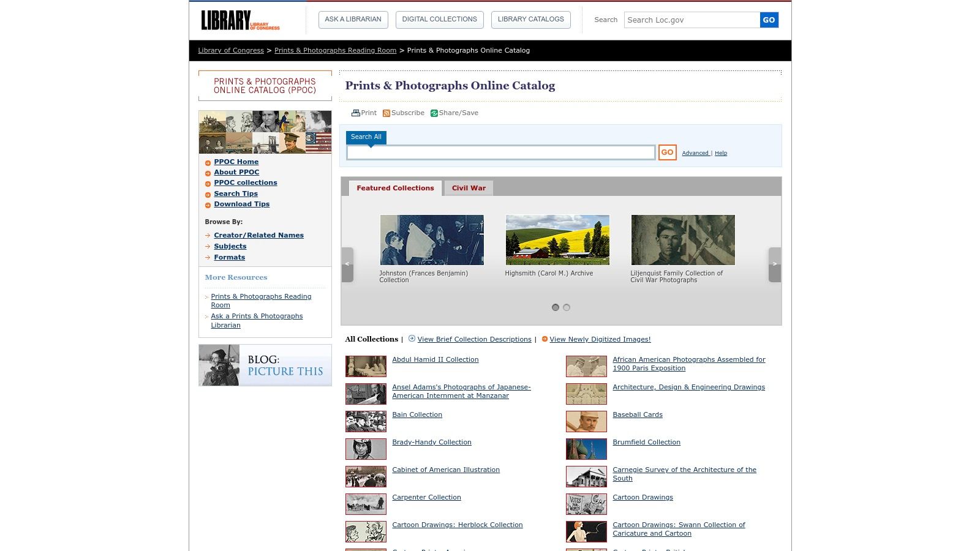Select the Featured Collections tab
Image resolution: width=980 pixels, height=551 pixels.
(395, 188)
